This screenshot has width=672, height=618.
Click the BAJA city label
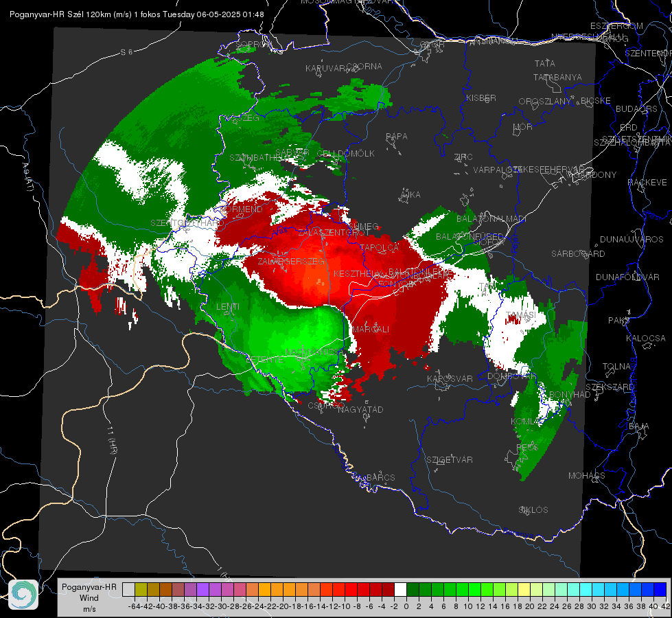639,426
